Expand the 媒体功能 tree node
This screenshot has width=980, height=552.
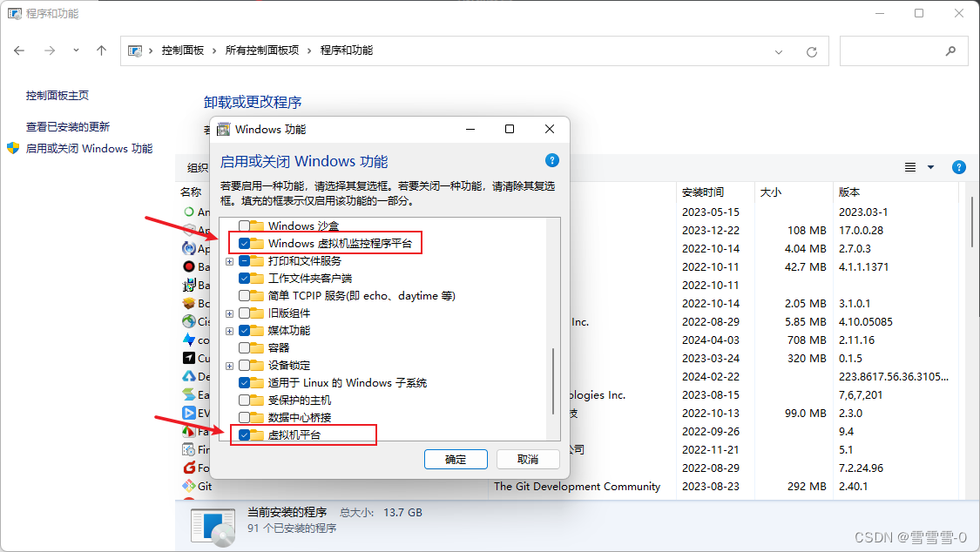pyautogui.click(x=229, y=331)
